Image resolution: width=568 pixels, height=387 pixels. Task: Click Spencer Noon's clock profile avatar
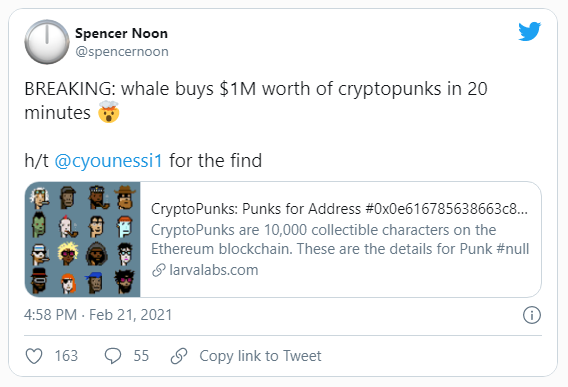pyautogui.click(x=47, y=42)
